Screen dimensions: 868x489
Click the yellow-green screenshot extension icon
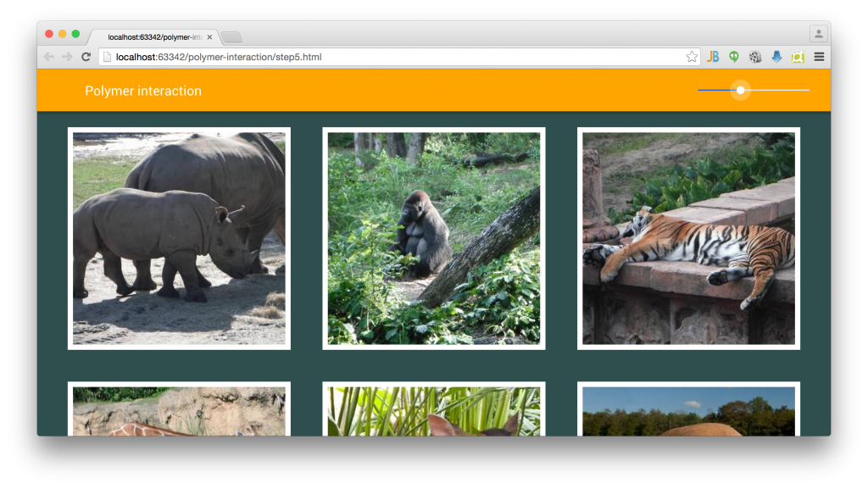pyautogui.click(x=798, y=57)
